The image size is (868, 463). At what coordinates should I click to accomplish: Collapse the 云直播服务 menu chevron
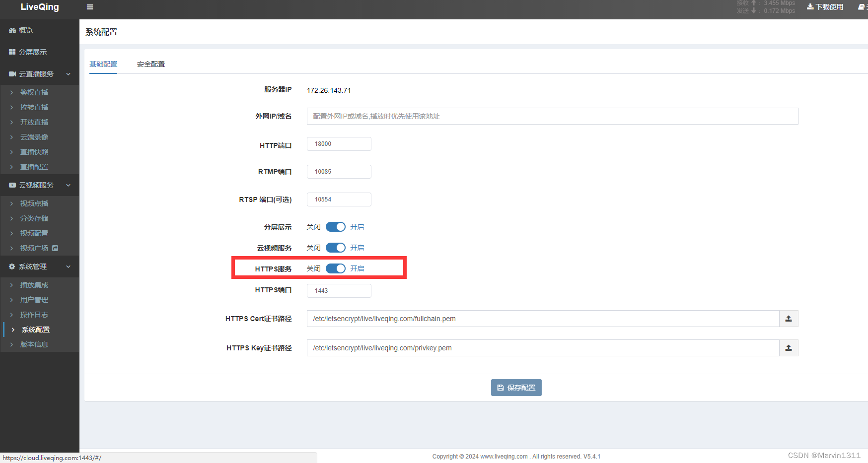pos(69,74)
